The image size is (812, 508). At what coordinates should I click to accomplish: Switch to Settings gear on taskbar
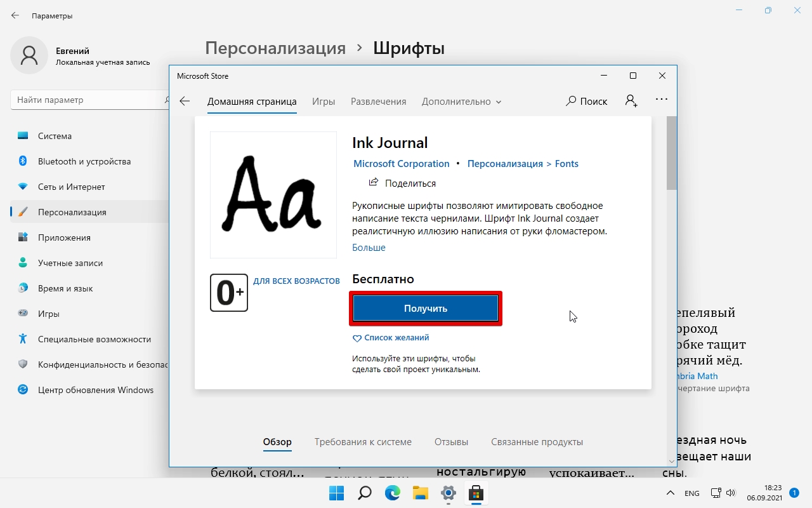pyautogui.click(x=449, y=493)
